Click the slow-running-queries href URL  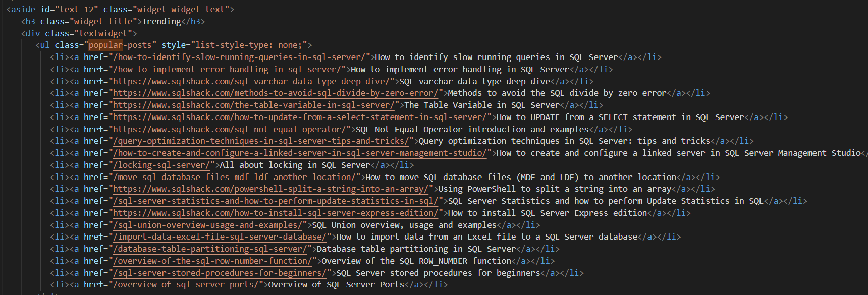click(x=239, y=57)
